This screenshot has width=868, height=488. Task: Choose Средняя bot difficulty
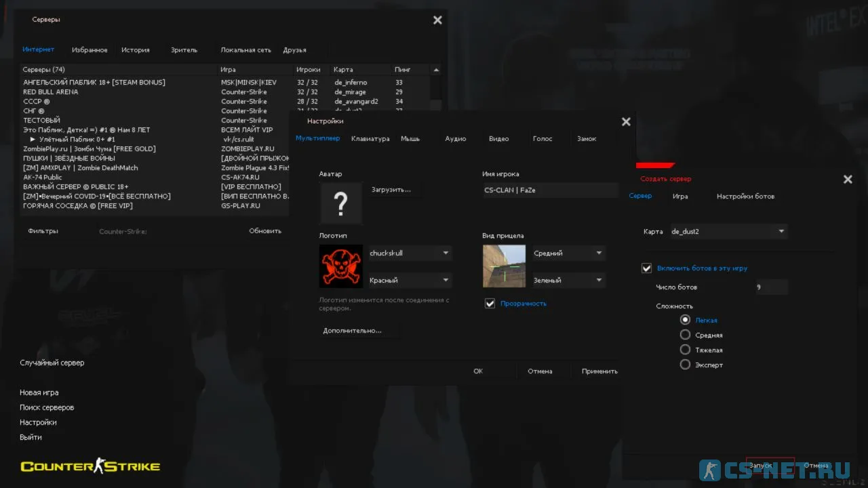tap(685, 335)
